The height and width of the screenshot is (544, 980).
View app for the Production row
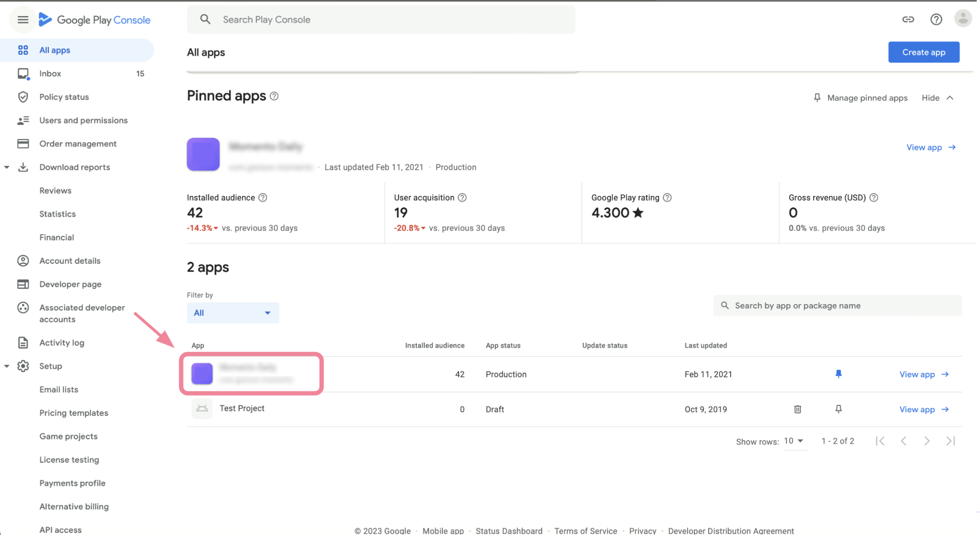pyautogui.click(x=924, y=374)
